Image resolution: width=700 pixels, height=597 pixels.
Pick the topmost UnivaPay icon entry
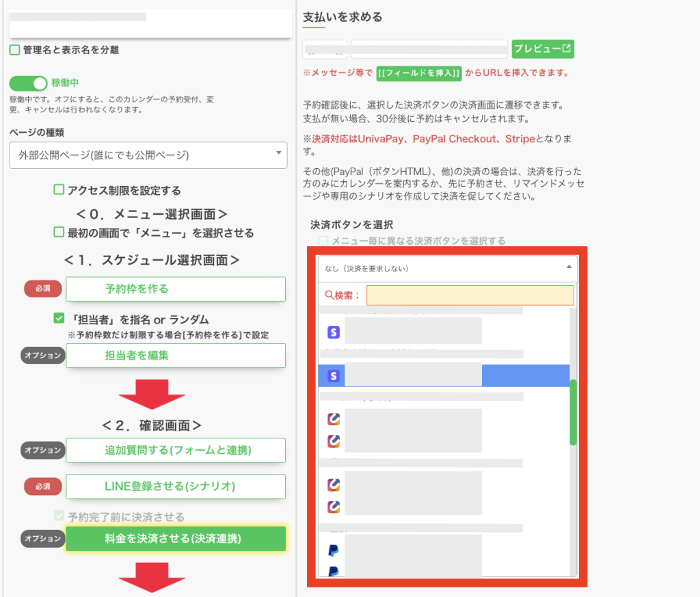pyautogui.click(x=334, y=419)
